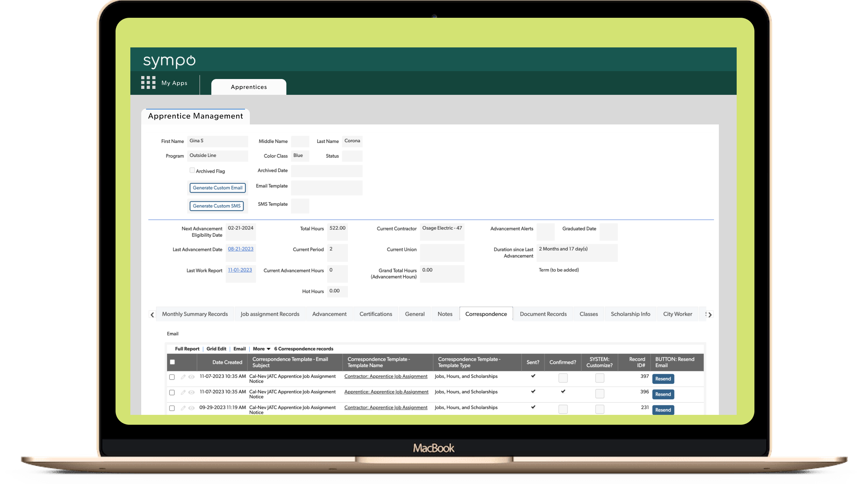Click the Program field showing Outside Line
Image resolution: width=868 pixels, height=484 pixels.
tap(217, 156)
